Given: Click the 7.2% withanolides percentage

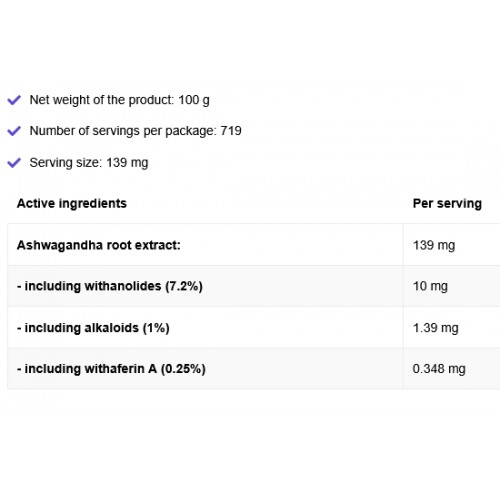Looking at the screenshot, I should 184,286.
